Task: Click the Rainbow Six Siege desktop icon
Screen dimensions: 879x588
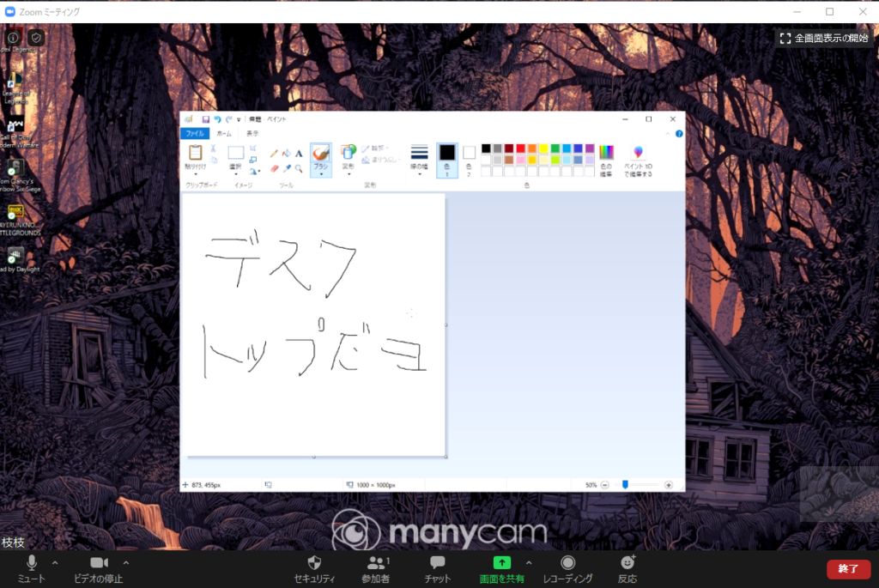Action: click(15, 168)
